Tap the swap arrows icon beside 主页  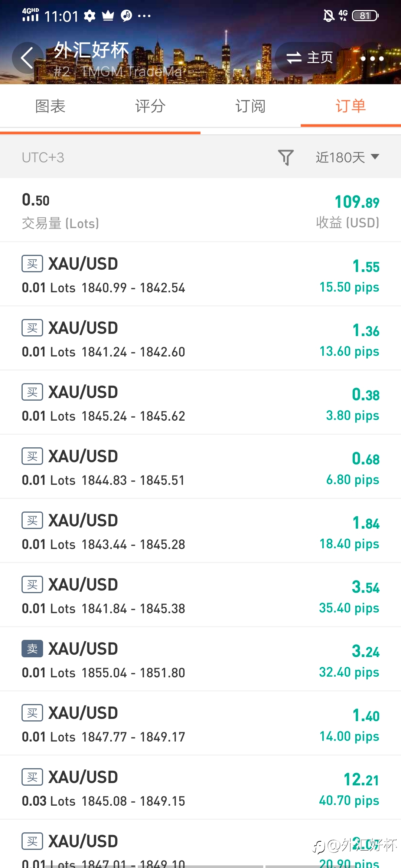[x=294, y=57]
